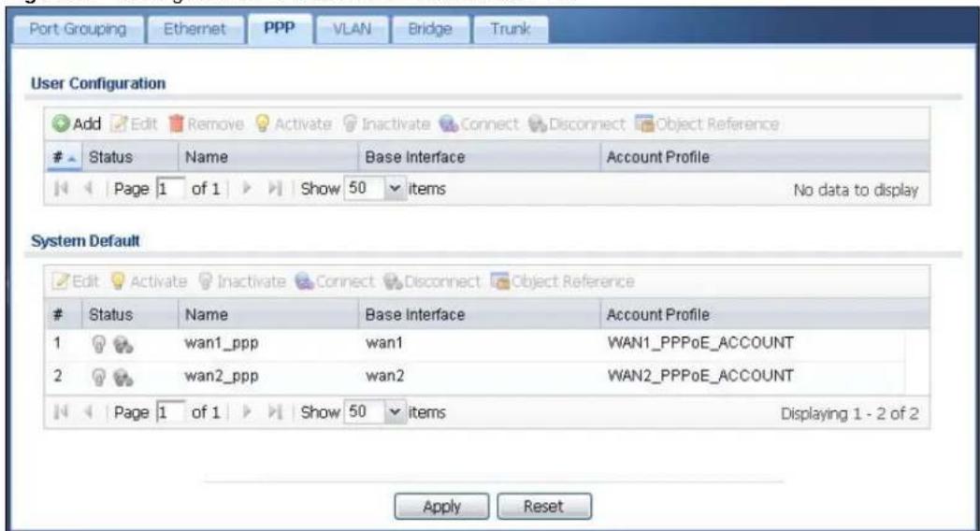Go to previous page in System Default
This screenshot has height=531, width=980.
coord(89,411)
